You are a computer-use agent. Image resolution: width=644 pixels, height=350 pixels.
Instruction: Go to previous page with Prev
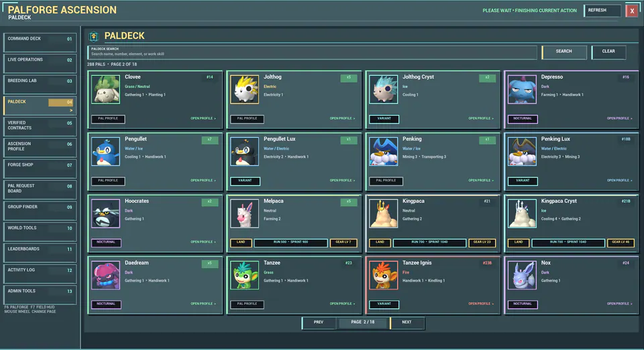click(x=319, y=323)
